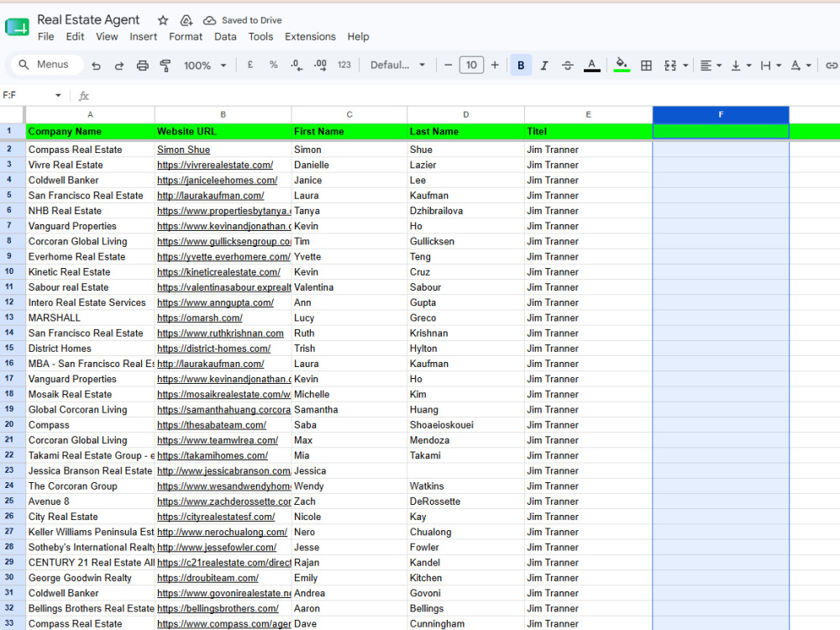840x630 pixels.
Task: Open the View menu
Action: pyautogui.click(x=107, y=36)
